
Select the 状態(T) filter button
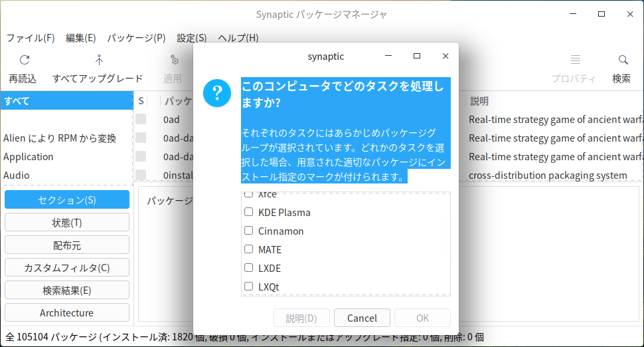[x=67, y=223]
